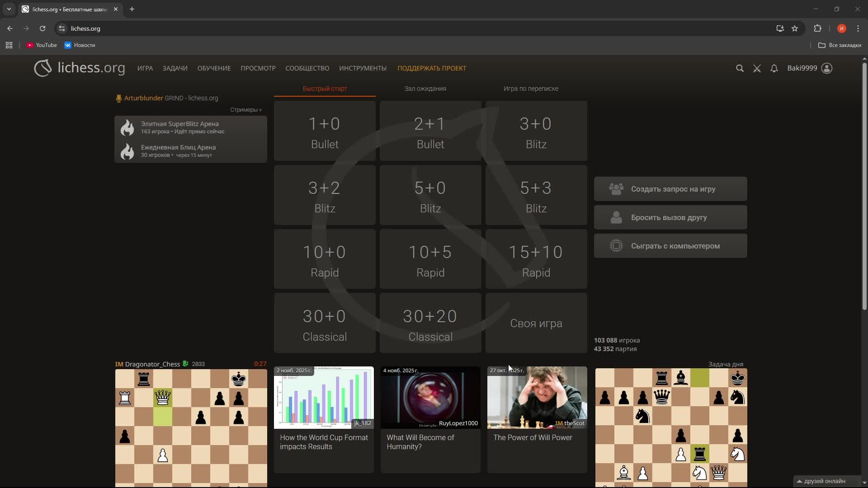
Task: Bookmark this page with the star icon
Action: pos(795,28)
